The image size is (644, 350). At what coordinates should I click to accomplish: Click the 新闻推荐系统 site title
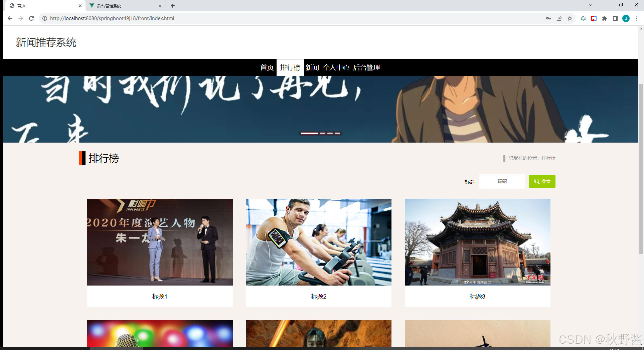click(x=46, y=42)
